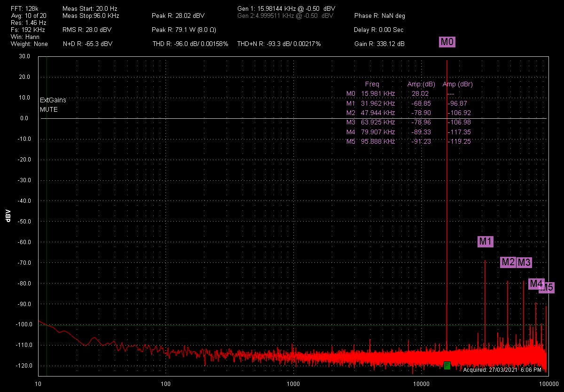Click the Gain R: 338.12 dB readout
Screen dimensions: 564x392
[379, 44]
